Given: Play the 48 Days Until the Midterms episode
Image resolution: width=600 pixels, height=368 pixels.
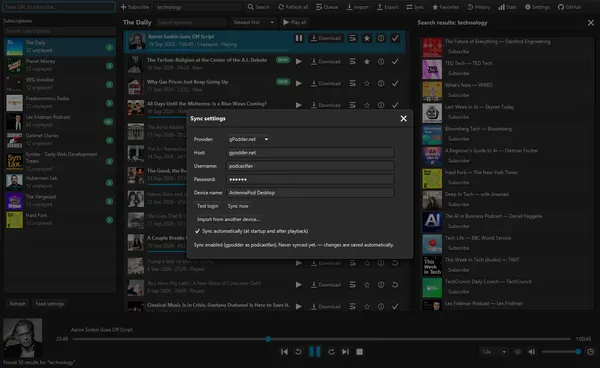Looking at the screenshot, I should coord(299,105).
